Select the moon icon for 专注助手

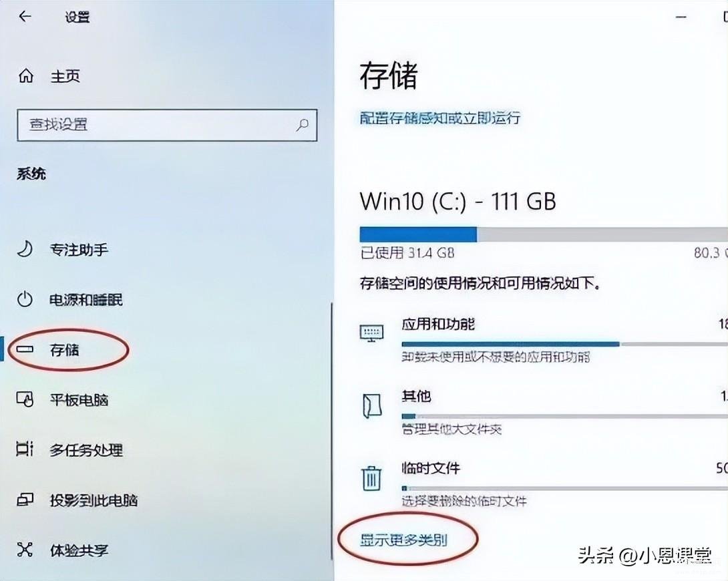click(x=25, y=248)
